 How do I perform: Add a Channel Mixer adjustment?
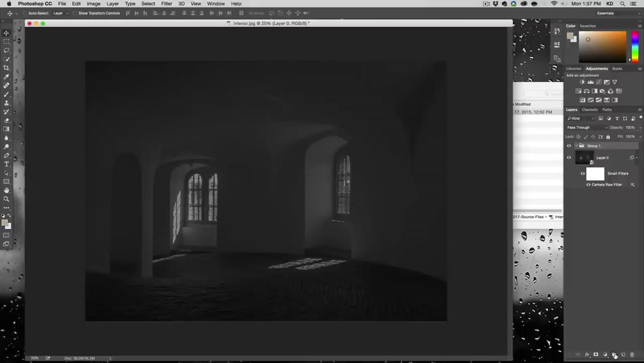tap(611, 91)
